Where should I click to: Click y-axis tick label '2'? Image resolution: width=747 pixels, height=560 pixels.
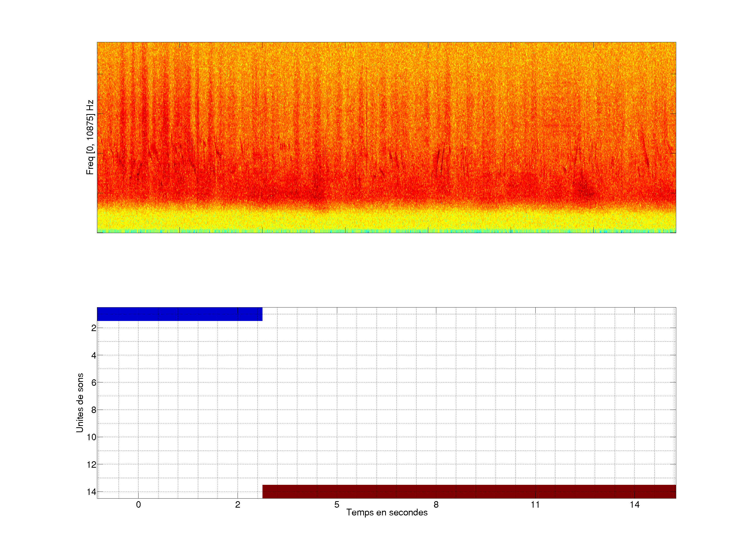click(x=94, y=328)
